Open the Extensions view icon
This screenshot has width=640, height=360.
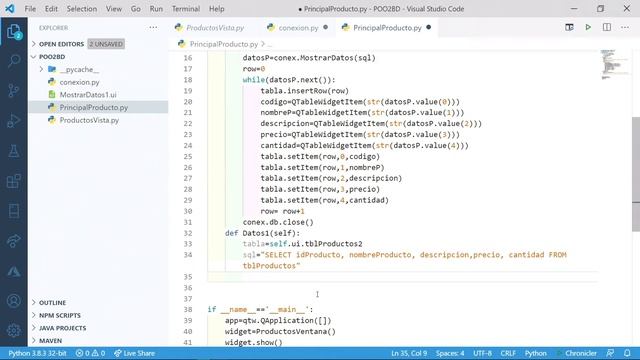click(x=13, y=181)
